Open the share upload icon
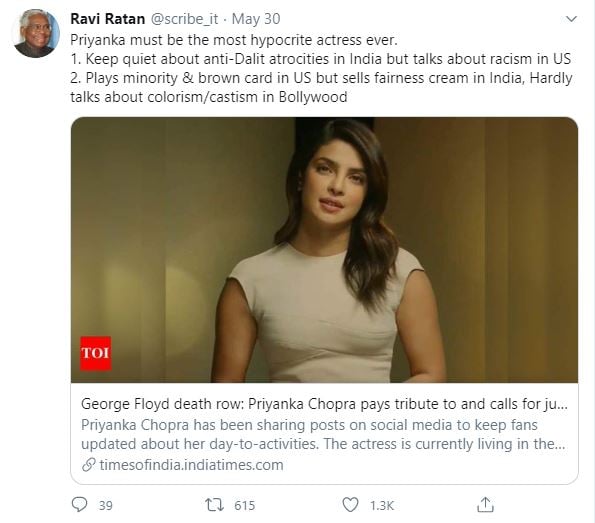Image resolution: width=595 pixels, height=523 pixels. (485, 505)
